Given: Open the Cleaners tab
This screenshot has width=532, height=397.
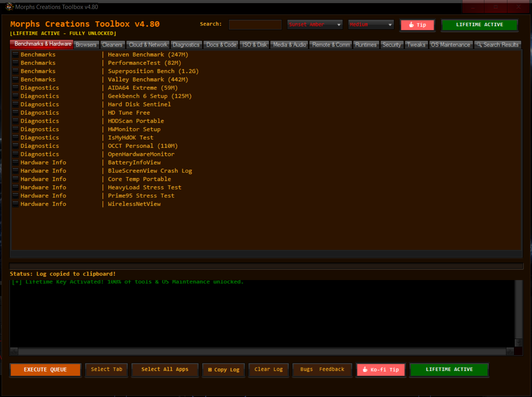Looking at the screenshot, I should [x=112, y=45].
